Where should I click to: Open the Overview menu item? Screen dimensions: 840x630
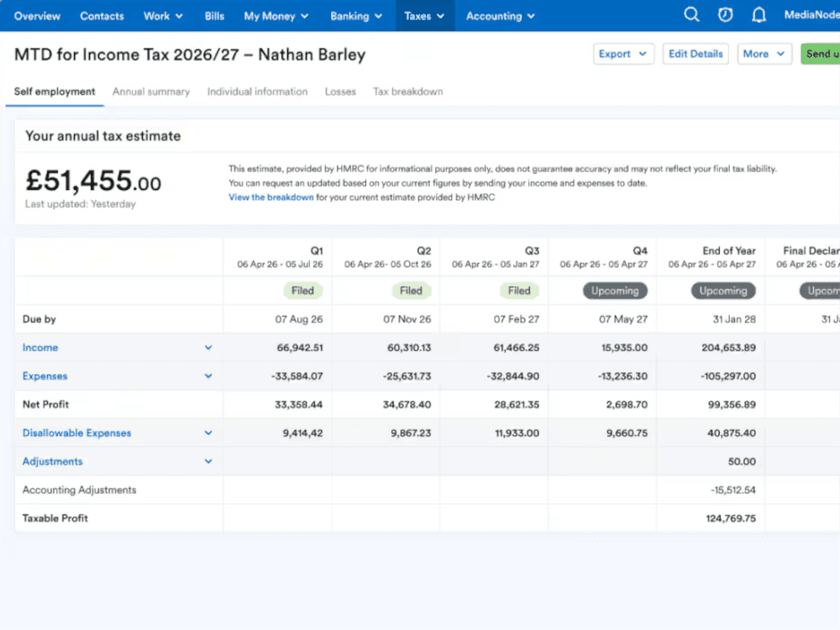coord(37,16)
